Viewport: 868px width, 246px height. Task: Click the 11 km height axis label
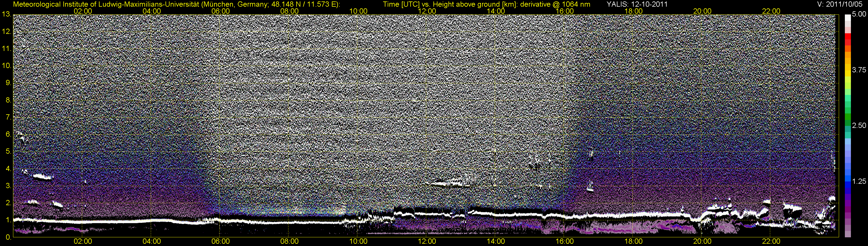[x=6, y=49]
